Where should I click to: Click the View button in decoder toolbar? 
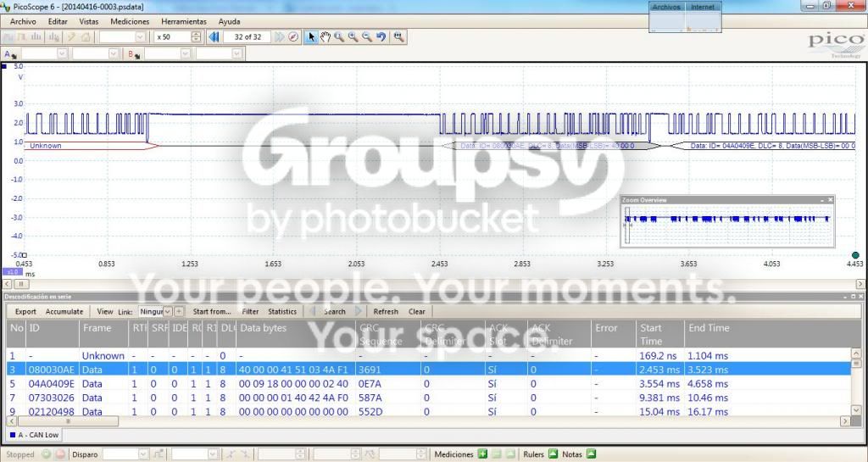104,311
